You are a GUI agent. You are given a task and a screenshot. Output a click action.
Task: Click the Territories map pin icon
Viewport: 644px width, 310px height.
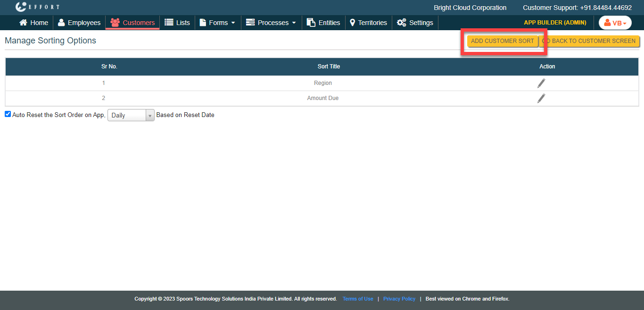click(352, 23)
